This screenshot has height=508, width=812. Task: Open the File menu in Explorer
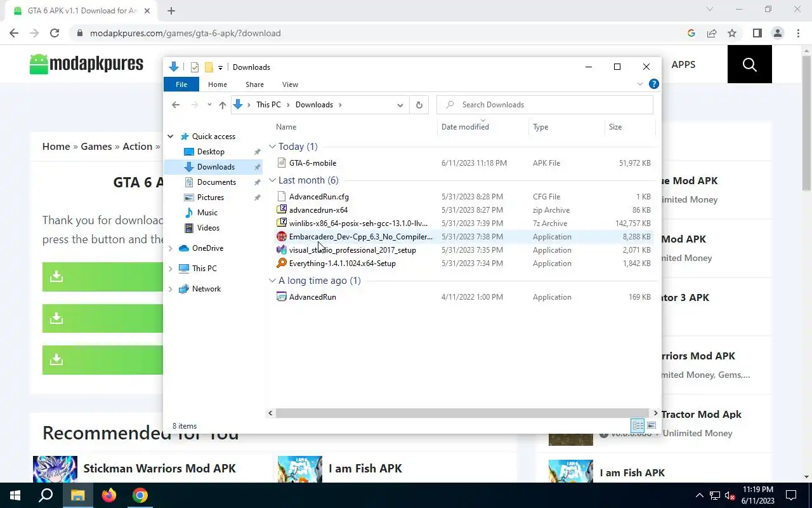[x=181, y=84]
